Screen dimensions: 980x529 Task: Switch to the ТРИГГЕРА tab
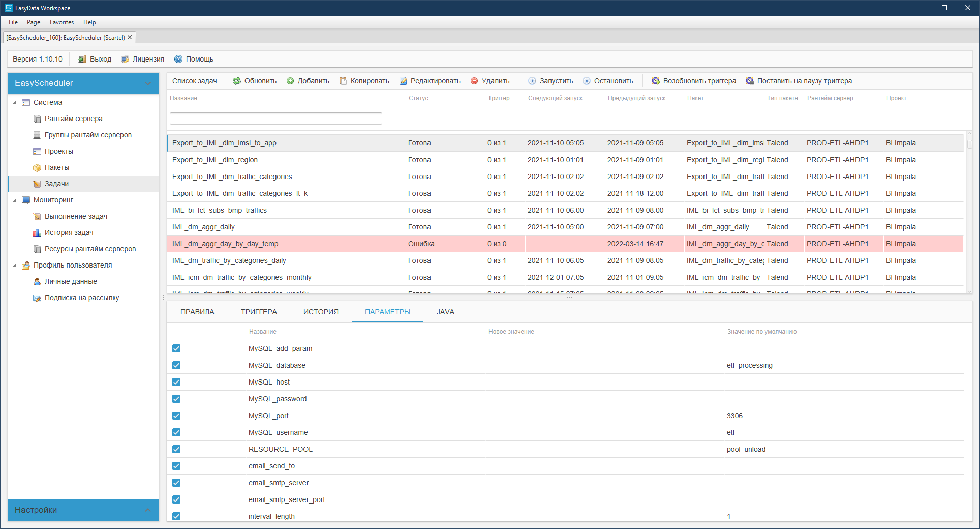[259, 312]
